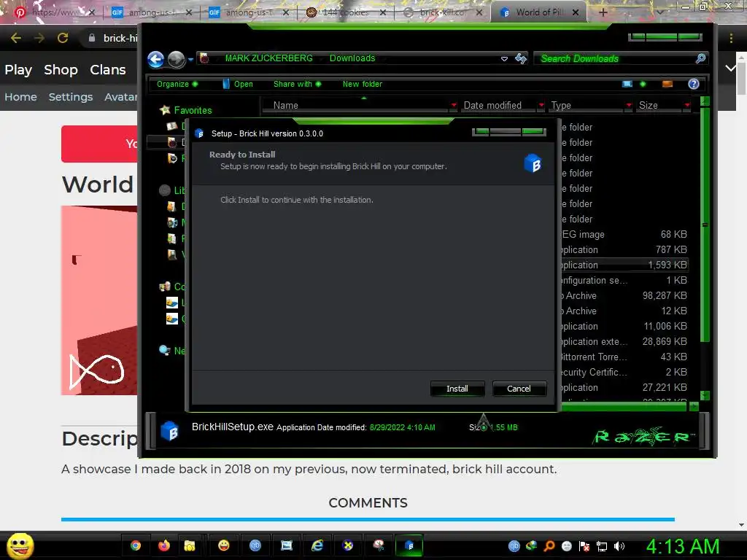747x560 pixels.
Task: Open the Share with menu
Action: (x=298, y=84)
